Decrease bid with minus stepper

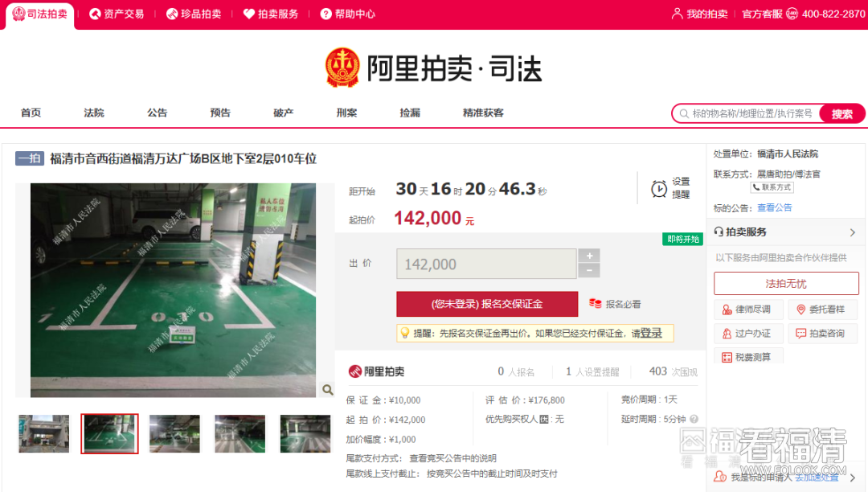click(x=589, y=271)
